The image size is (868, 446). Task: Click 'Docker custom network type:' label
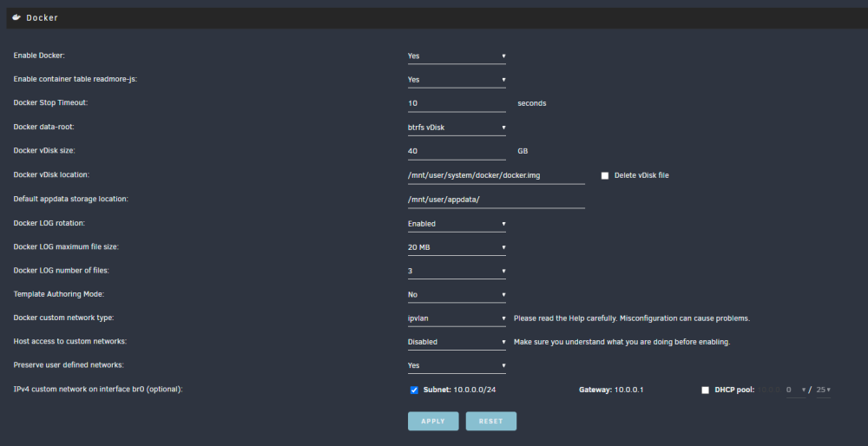(63, 318)
